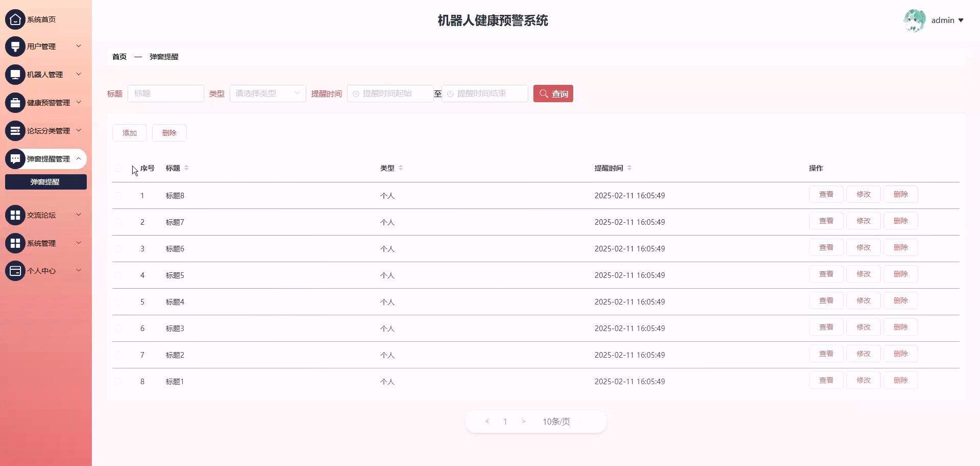Click the admin avatar picture
The image size is (980, 466).
tap(915, 20)
